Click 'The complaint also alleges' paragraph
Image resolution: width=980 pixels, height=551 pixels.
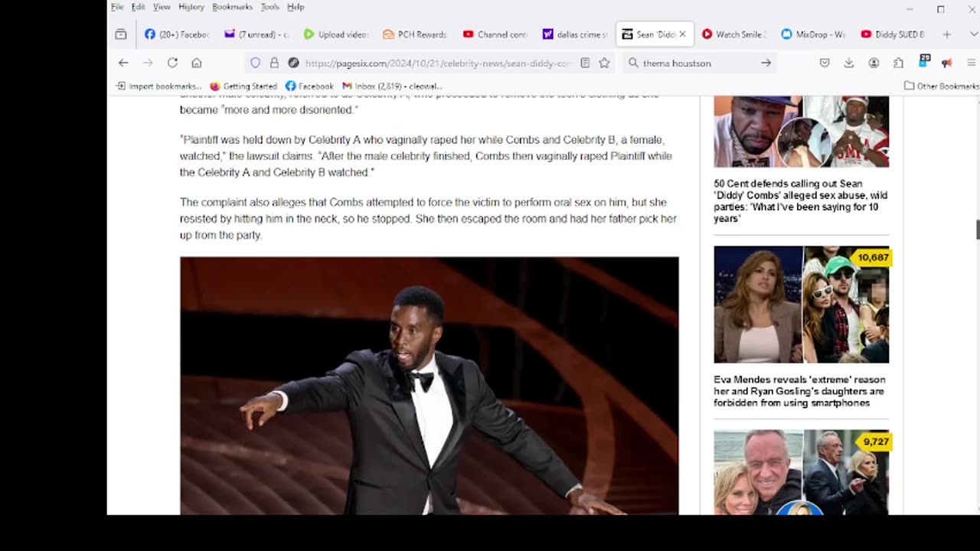point(428,219)
